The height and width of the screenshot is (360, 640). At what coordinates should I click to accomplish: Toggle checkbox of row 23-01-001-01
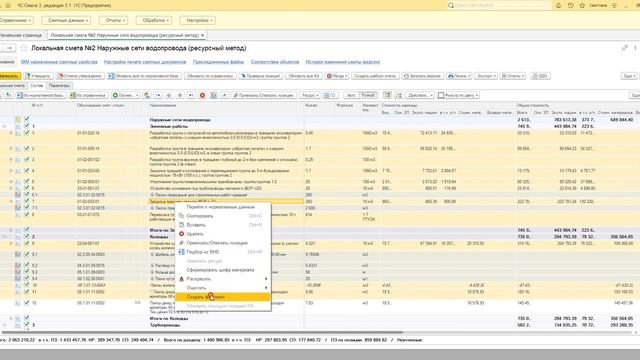point(27,188)
